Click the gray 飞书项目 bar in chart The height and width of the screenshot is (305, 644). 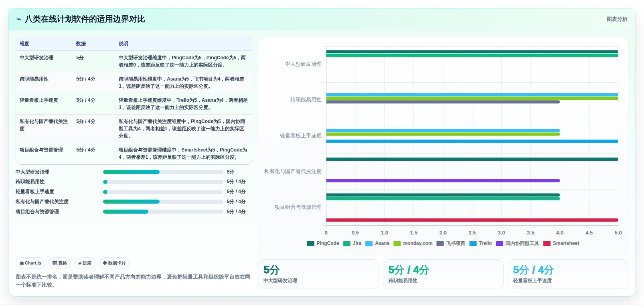click(x=443, y=102)
